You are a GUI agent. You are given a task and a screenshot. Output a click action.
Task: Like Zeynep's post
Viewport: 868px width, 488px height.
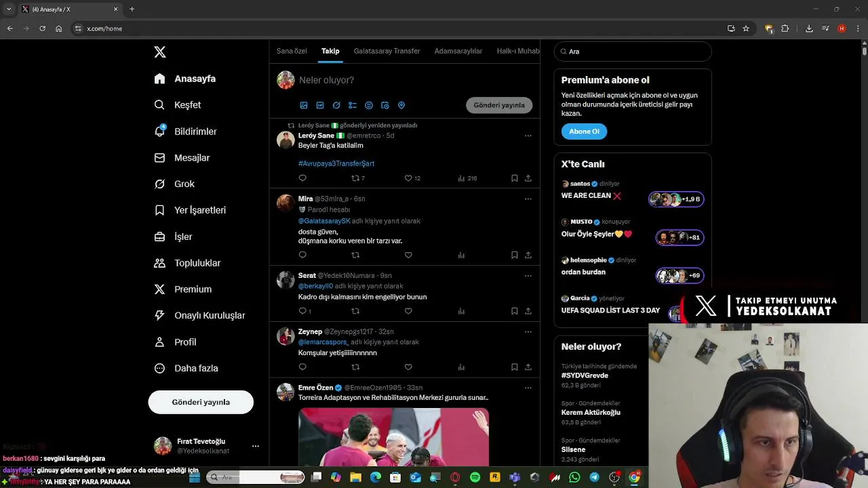point(408,367)
